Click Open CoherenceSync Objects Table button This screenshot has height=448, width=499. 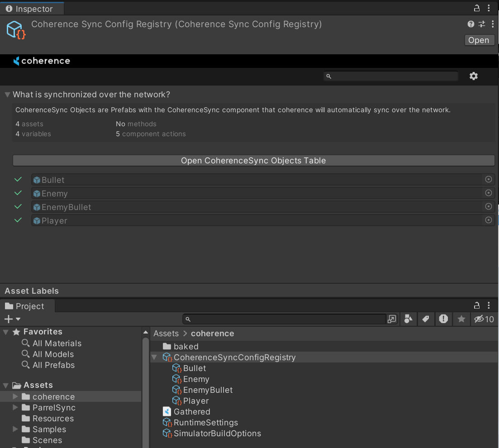pos(253,161)
